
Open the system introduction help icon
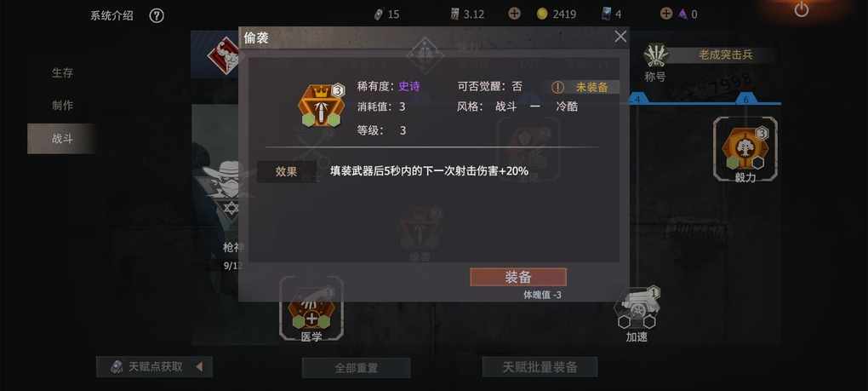[x=157, y=15]
